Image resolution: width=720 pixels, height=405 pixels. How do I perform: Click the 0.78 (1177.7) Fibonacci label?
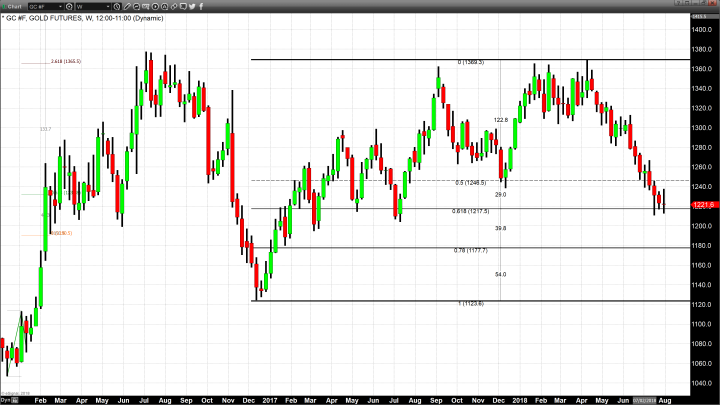pyautogui.click(x=471, y=250)
